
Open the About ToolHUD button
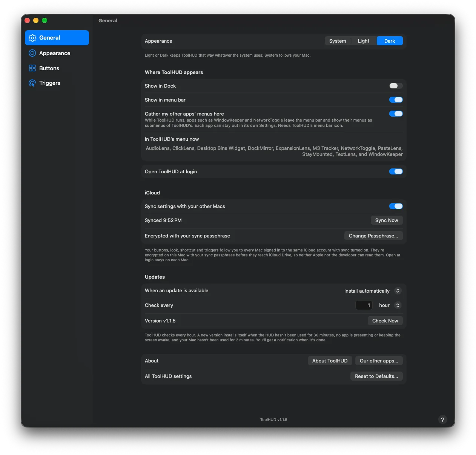[330, 361]
